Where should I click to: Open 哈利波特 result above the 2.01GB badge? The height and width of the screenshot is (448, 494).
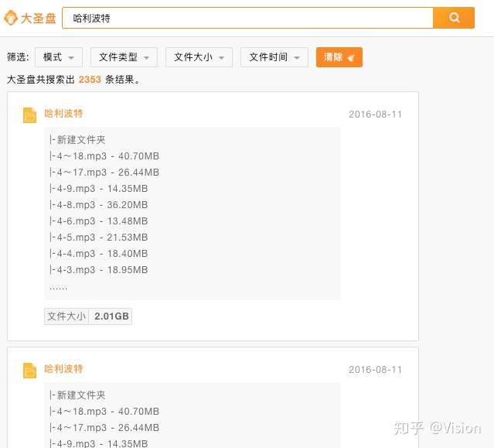pos(63,114)
